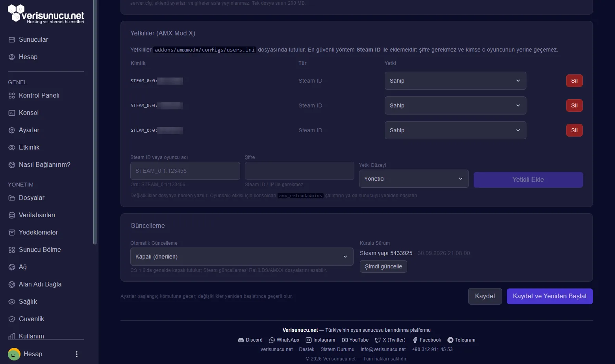
Task: Focus the Steam ID veya oyuncu adı field
Action: 185,171
